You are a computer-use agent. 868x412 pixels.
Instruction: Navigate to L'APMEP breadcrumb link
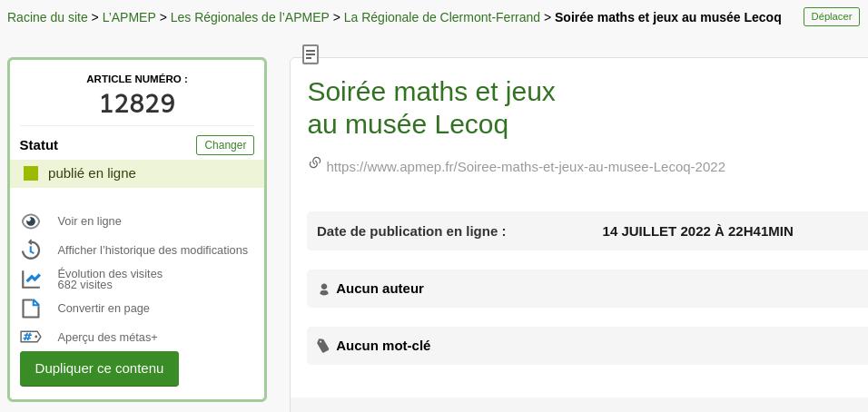click(129, 17)
